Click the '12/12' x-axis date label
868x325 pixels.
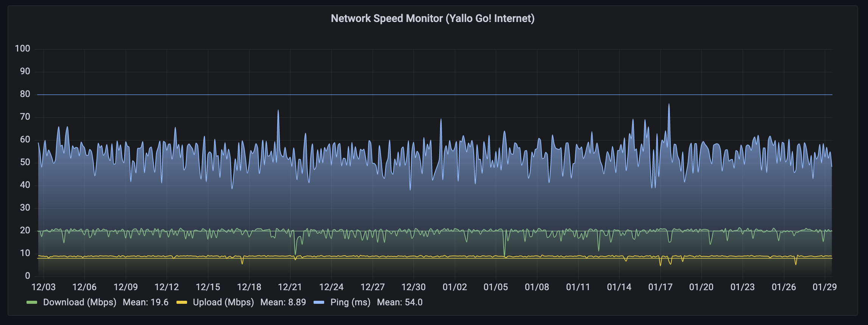167,287
